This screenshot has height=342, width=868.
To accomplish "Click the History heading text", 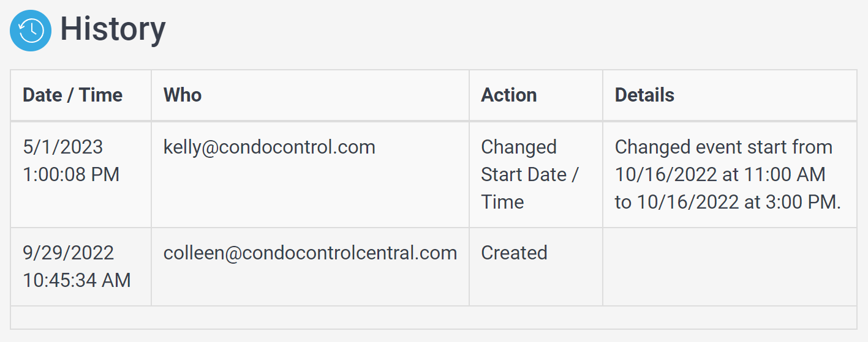I will [x=113, y=29].
